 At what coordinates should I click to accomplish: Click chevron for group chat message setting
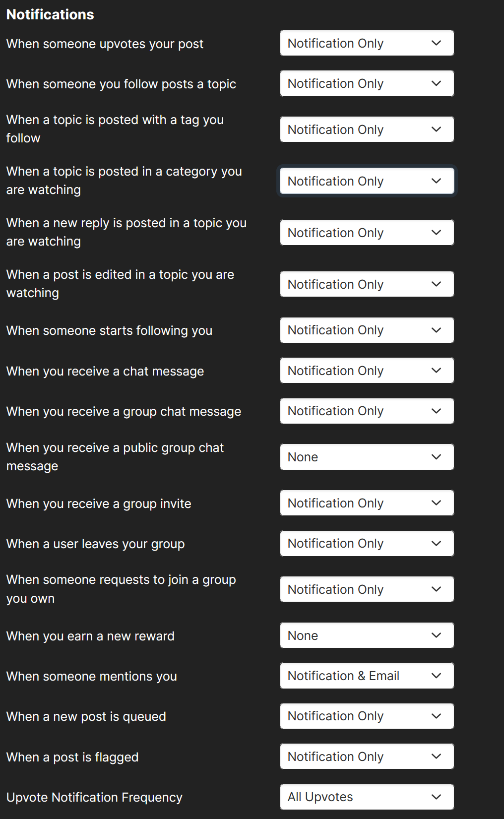[436, 411]
